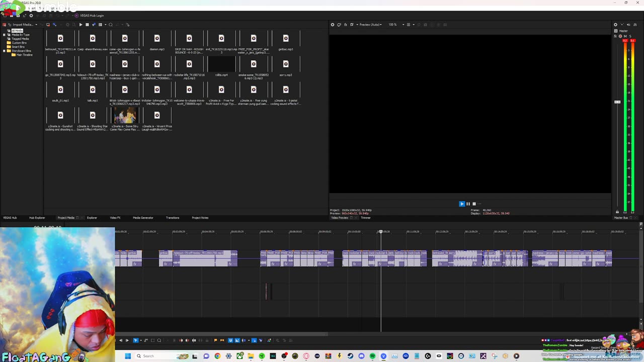This screenshot has height=362, width=644.
Task: Adjust the Master bus volume fader
Action: [617, 102]
